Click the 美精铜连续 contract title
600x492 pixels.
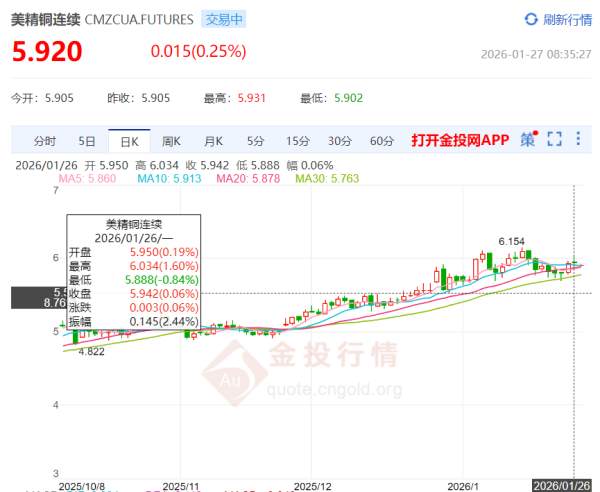click(46, 20)
